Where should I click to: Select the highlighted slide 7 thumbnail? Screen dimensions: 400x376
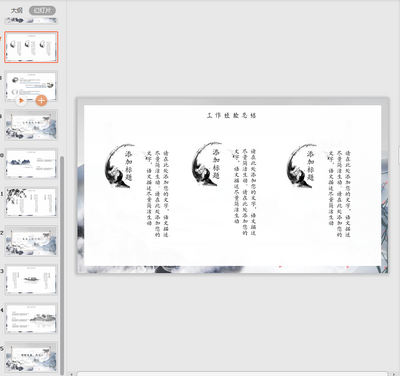[31, 47]
